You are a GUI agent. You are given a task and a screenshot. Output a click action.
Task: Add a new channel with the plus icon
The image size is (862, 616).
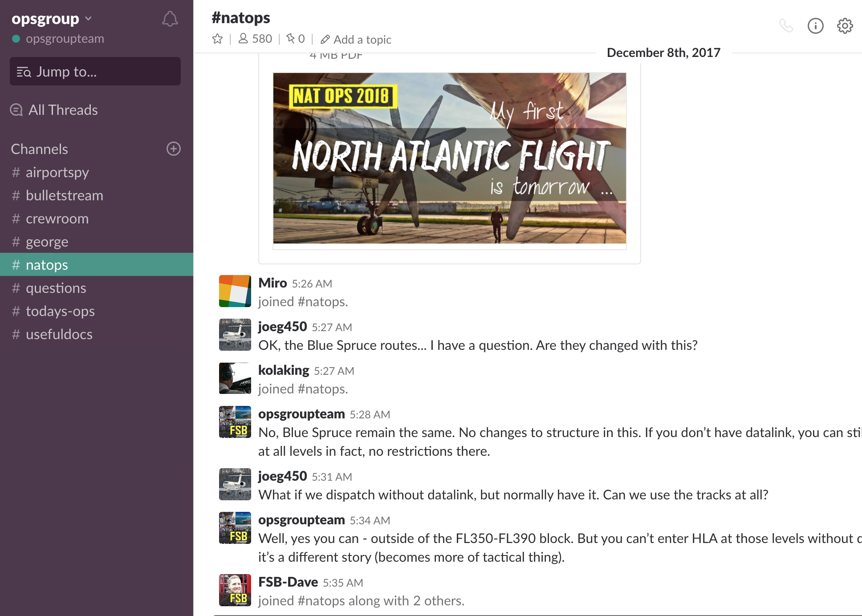click(173, 149)
